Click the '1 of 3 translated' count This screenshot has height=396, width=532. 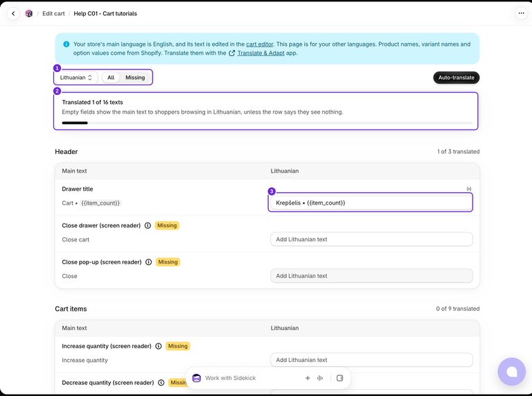pyautogui.click(x=458, y=151)
